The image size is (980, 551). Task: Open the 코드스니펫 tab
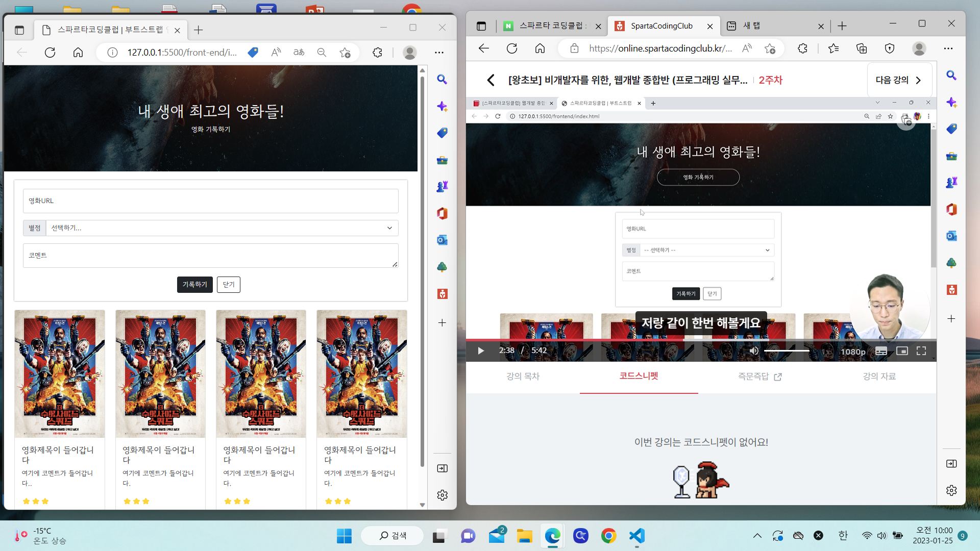pos(639,376)
